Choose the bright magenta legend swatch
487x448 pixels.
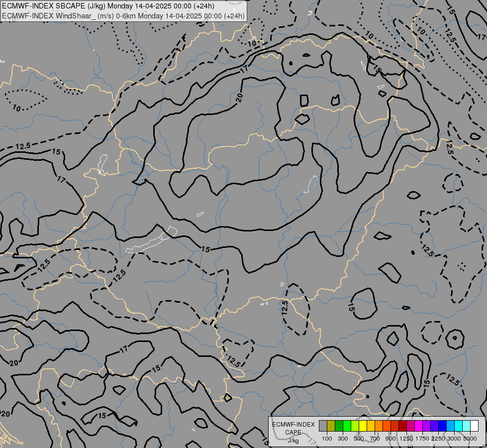point(418,426)
